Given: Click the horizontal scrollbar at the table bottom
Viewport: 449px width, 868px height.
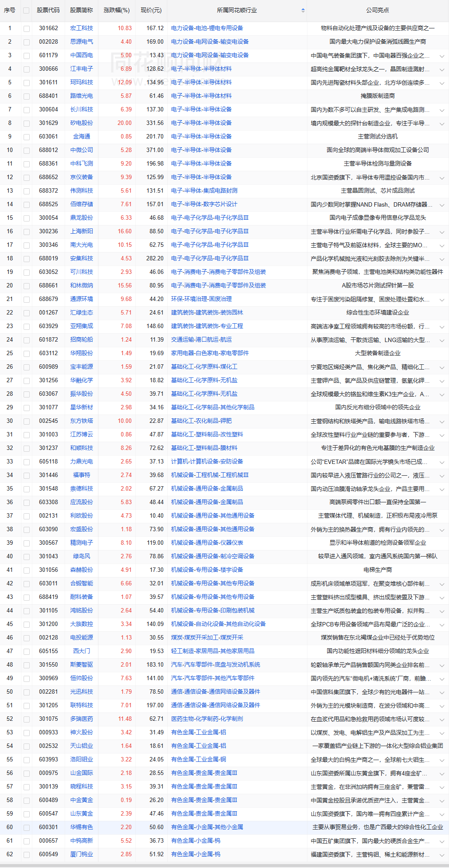Looking at the screenshot, I should [x=224, y=865].
